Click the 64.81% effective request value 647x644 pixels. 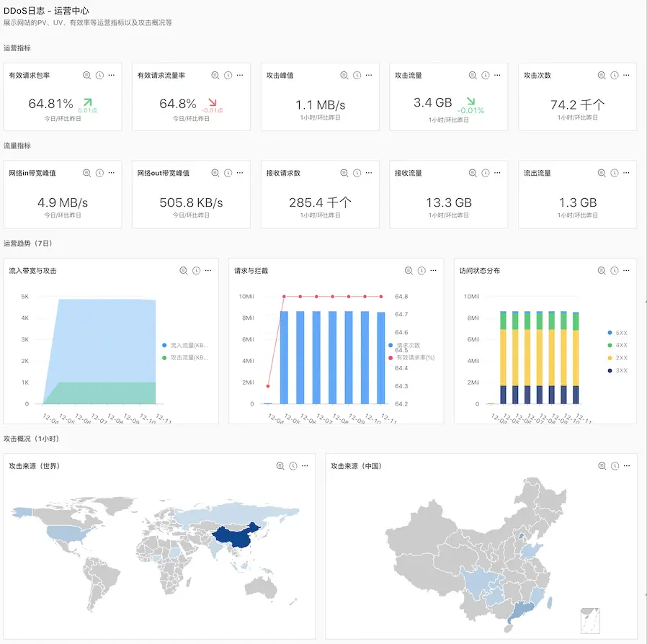(x=50, y=104)
